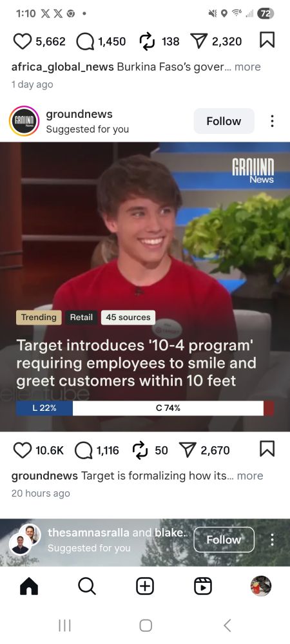Like the groundnews Target post

(x=22, y=450)
